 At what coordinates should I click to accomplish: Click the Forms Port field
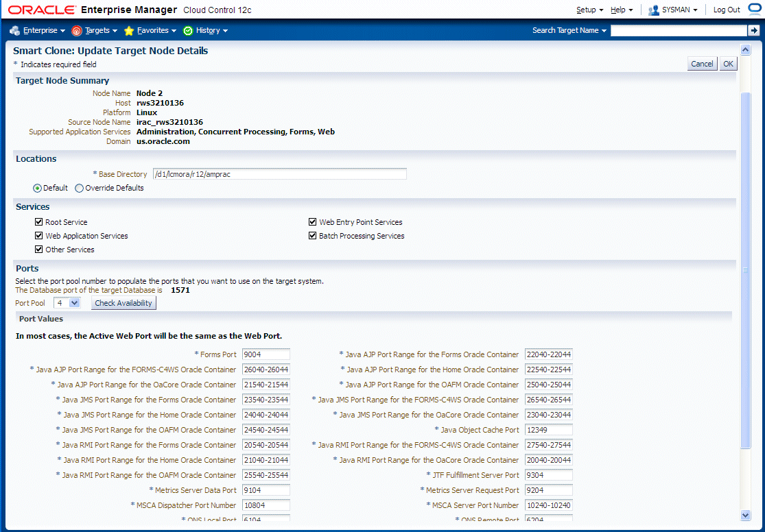point(266,354)
